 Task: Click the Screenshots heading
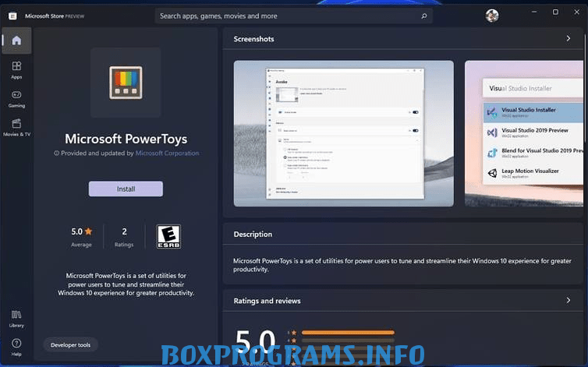pos(253,39)
